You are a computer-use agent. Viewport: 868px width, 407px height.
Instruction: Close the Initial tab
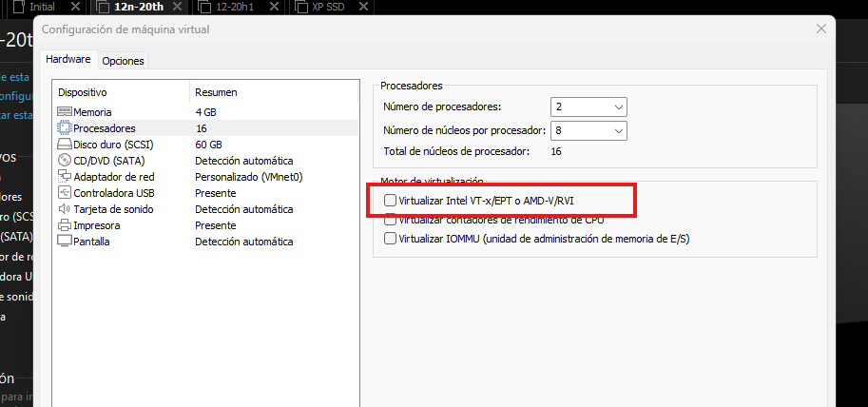75,7
